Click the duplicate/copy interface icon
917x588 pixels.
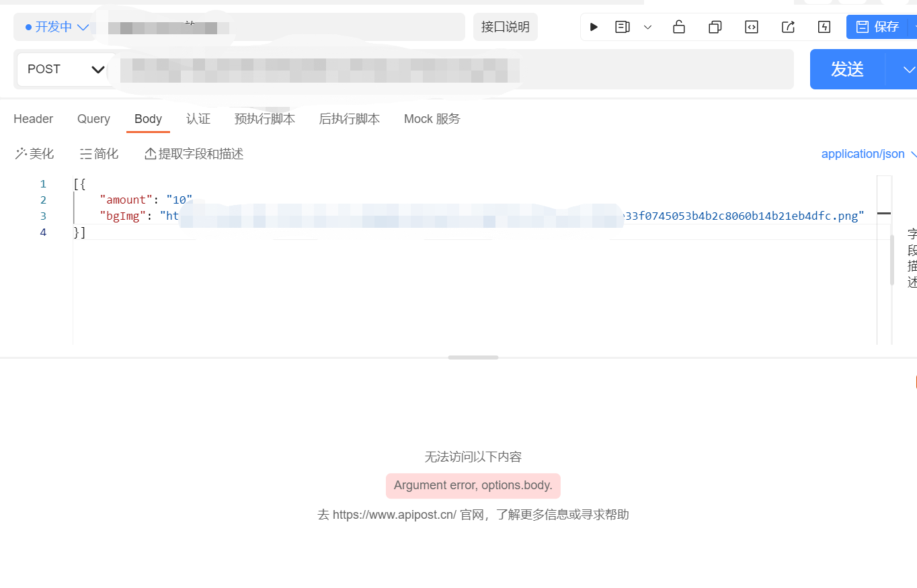(715, 27)
